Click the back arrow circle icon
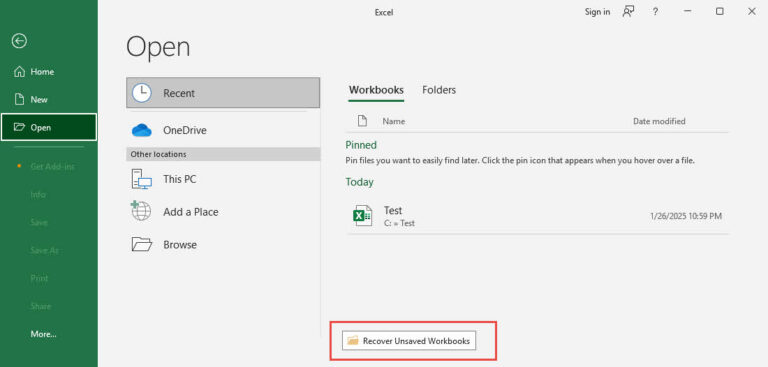768x367 pixels. point(19,41)
